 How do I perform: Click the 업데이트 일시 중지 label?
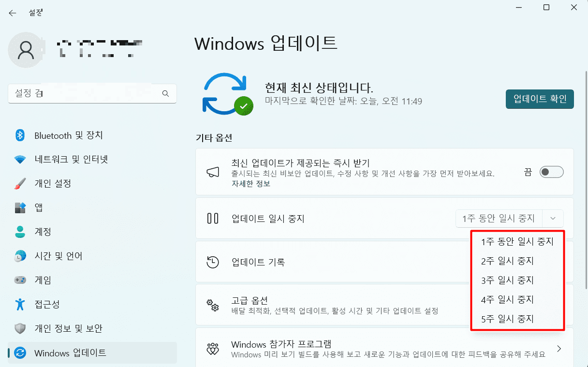[x=268, y=219]
